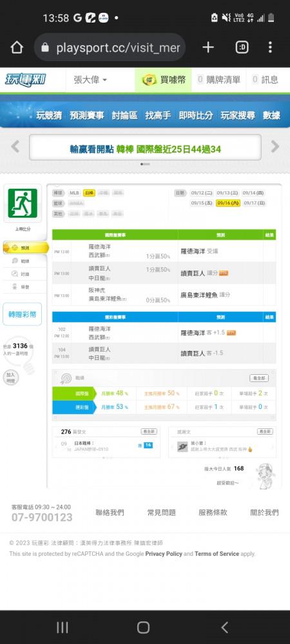Image resolution: width=290 pixels, height=644 pixels.
Task: Open the 戰績 sidebar icon
Action: (15, 261)
